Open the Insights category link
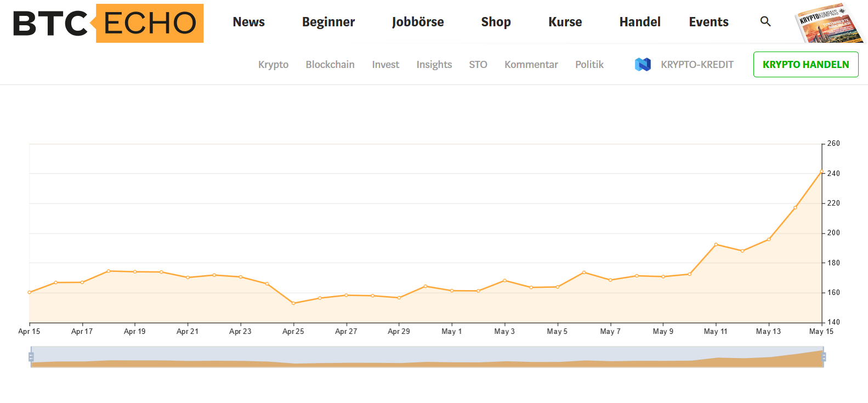Viewport: 868px width, 403px height. click(x=434, y=65)
